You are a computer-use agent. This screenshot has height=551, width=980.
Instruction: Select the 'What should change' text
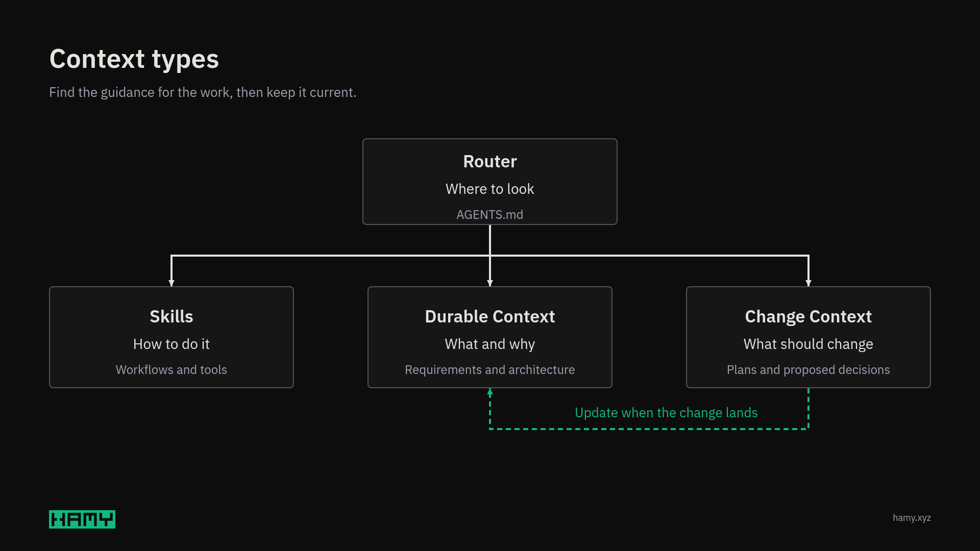808,344
